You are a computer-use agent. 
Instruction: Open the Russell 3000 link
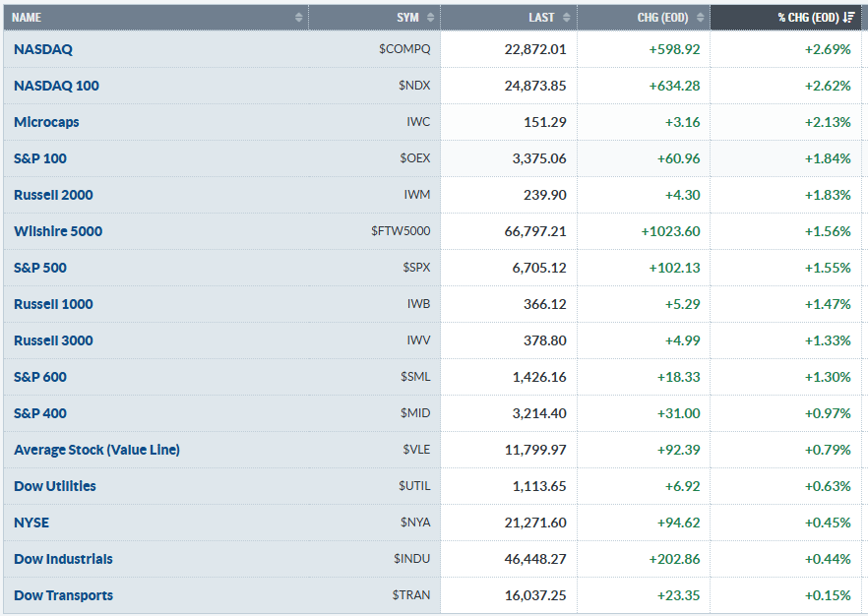(x=53, y=340)
